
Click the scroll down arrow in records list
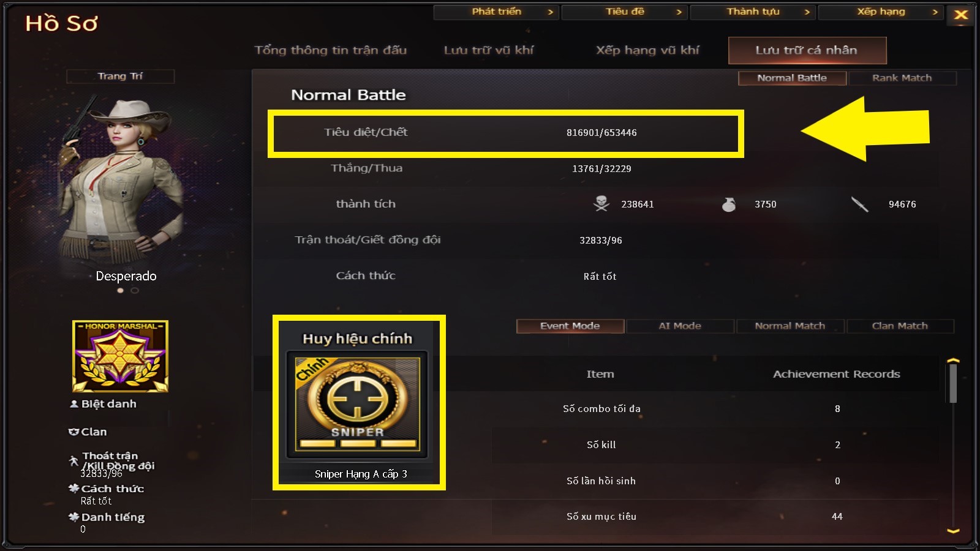point(953,531)
